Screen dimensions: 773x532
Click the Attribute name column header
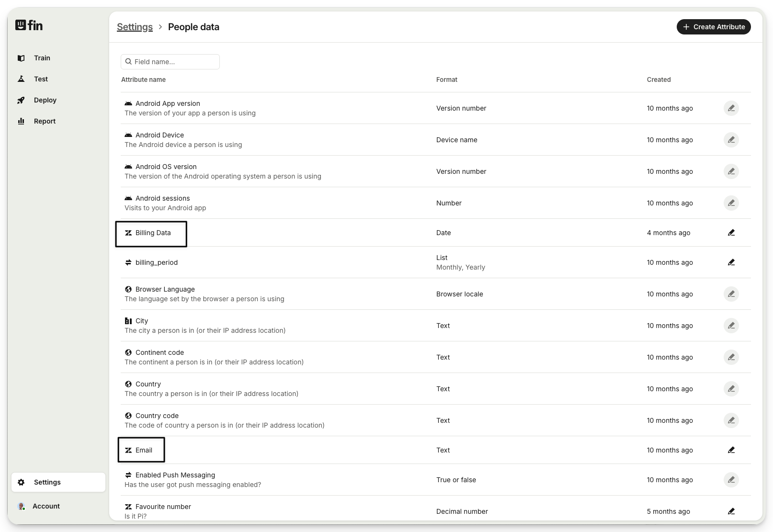143,79
